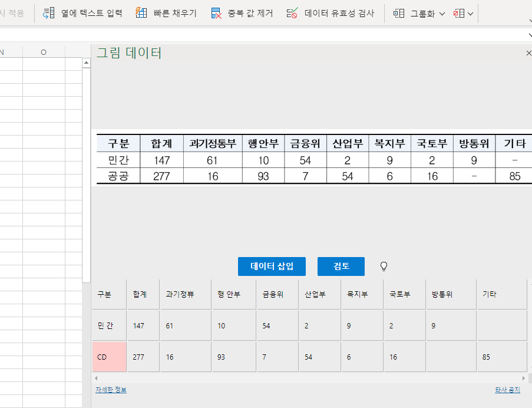
Task: Select the 행 안부 preview cell
Action: 234,294
